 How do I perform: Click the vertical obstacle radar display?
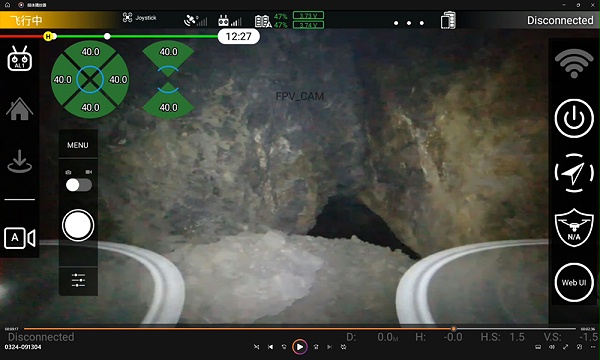(x=168, y=80)
